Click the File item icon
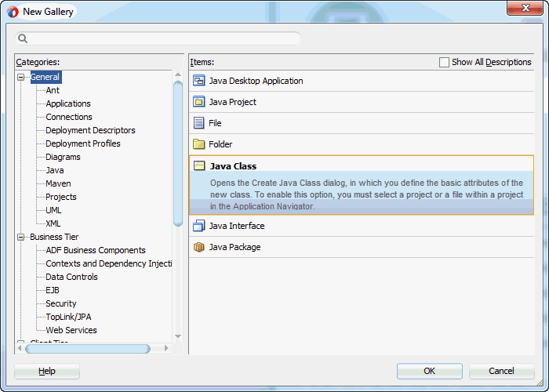The height and width of the screenshot is (392, 549). point(199,123)
